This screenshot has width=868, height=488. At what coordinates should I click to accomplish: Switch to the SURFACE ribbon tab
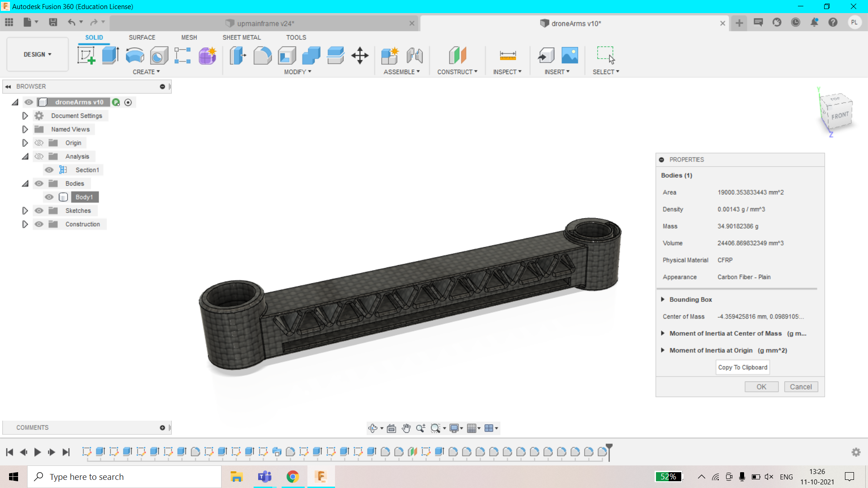point(142,38)
